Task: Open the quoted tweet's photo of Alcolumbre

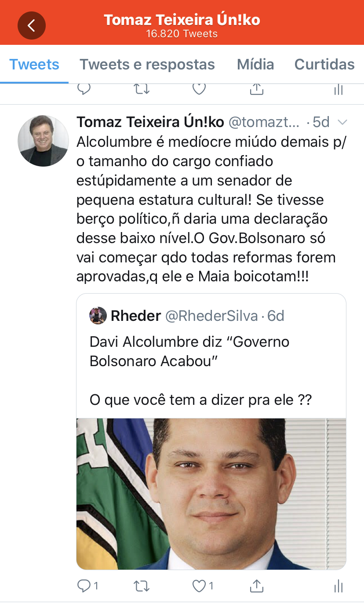Action: coord(211,494)
